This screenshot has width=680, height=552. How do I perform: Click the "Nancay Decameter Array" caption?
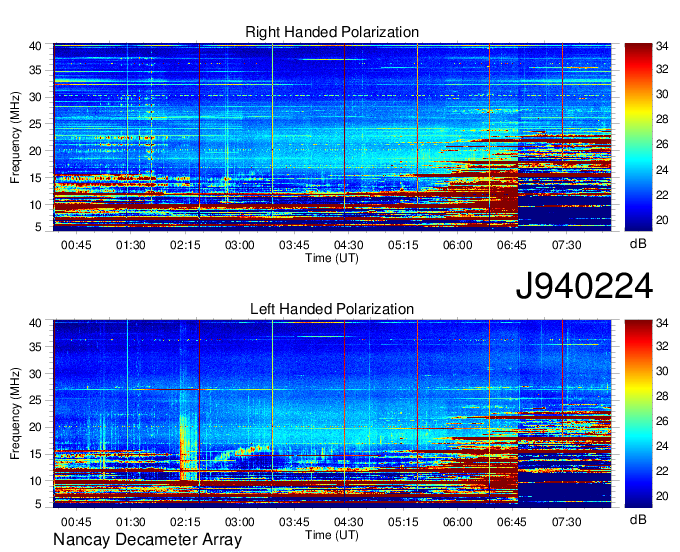(x=147, y=540)
